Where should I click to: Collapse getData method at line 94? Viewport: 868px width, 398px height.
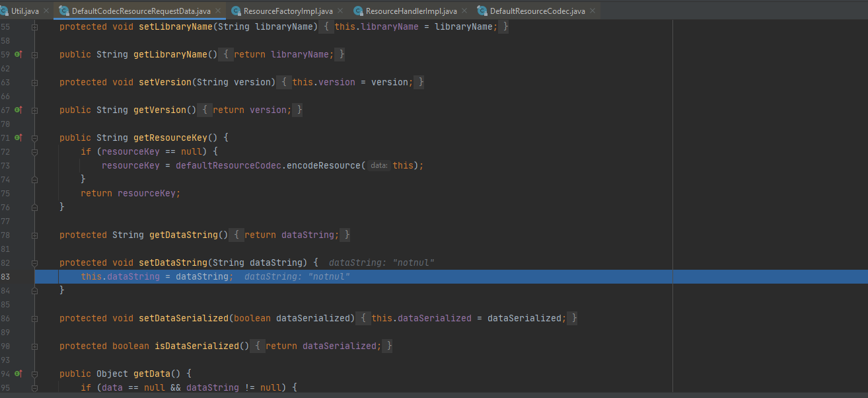(34, 374)
